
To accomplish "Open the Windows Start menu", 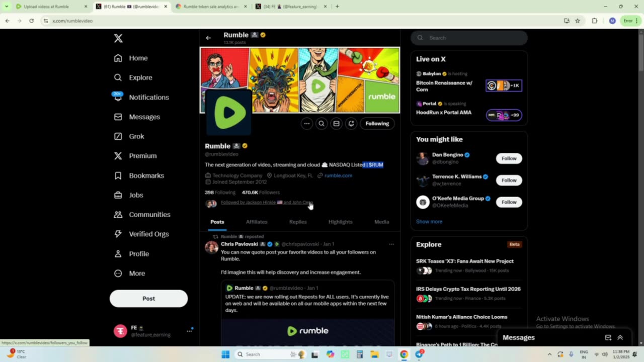I will tap(225, 354).
